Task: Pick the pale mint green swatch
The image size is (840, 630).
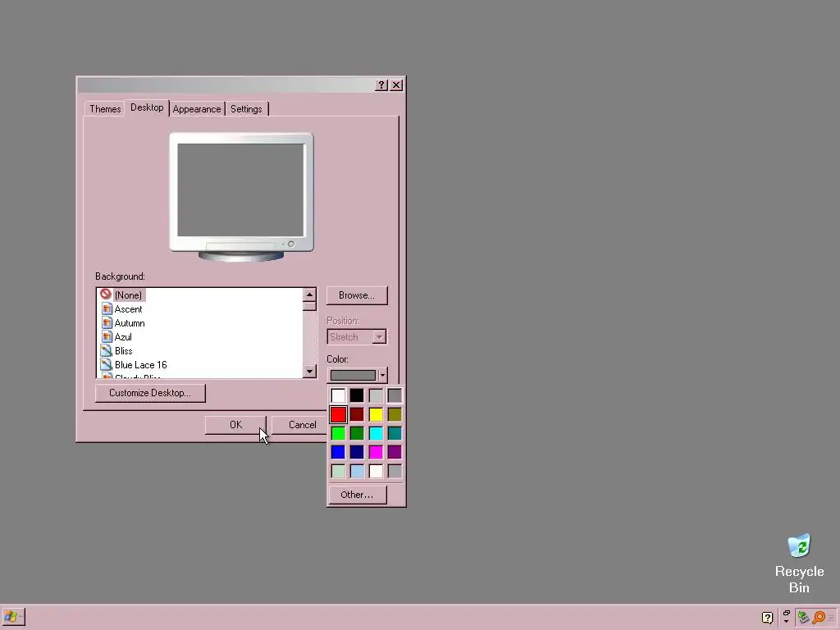Action: click(338, 472)
